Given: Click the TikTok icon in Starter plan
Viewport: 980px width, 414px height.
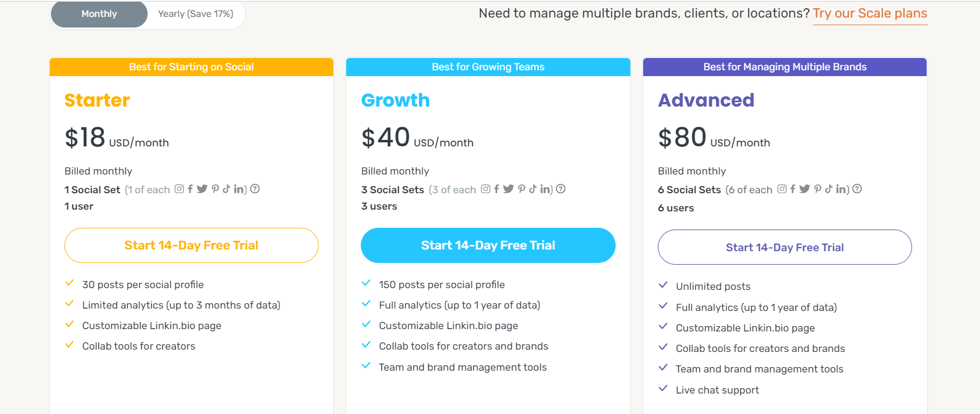Looking at the screenshot, I should 226,189.
